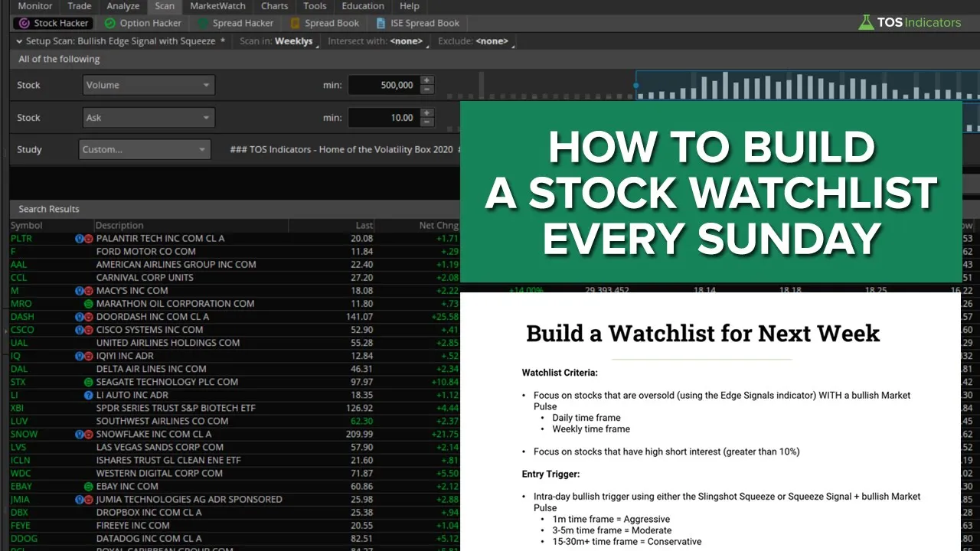
Task: Select the DDOG symbol cell
Action: [23, 538]
